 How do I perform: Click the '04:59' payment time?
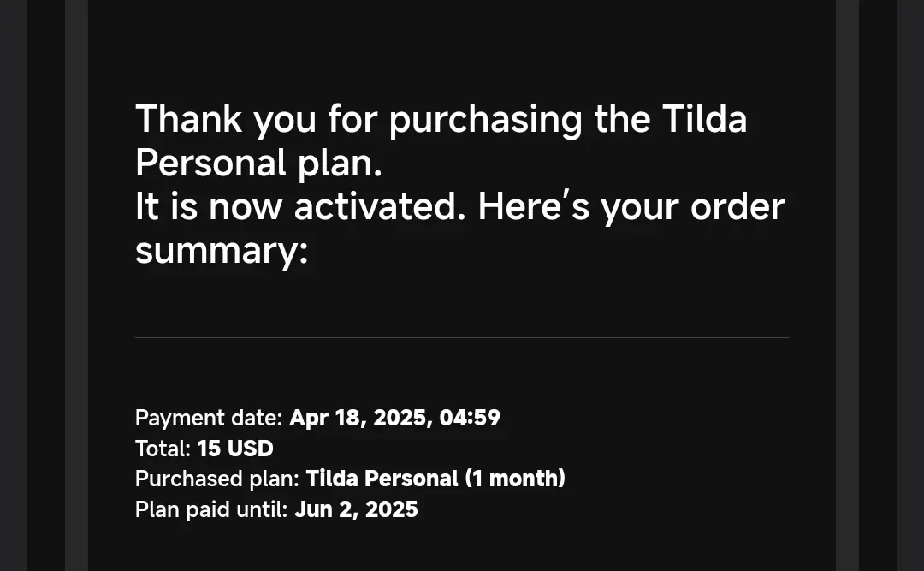point(470,418)
